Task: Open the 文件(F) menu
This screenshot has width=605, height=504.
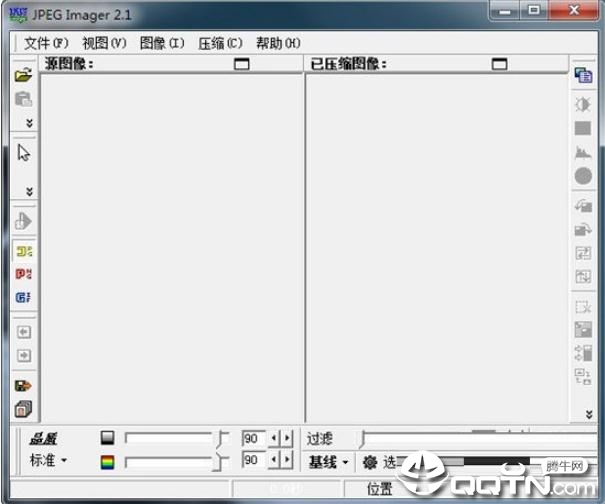Action: point(45,43)
